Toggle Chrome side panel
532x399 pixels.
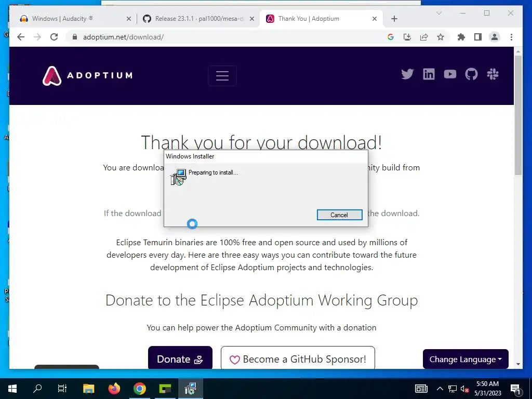(478, 37)
